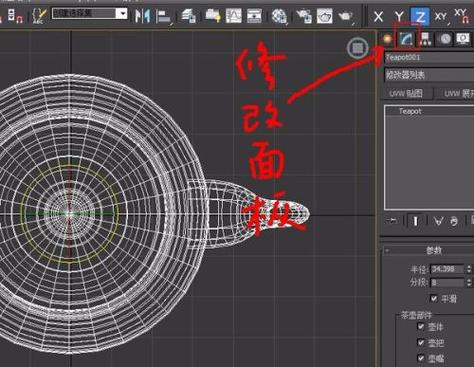Open the Material Editor icon

click(279, 16)
